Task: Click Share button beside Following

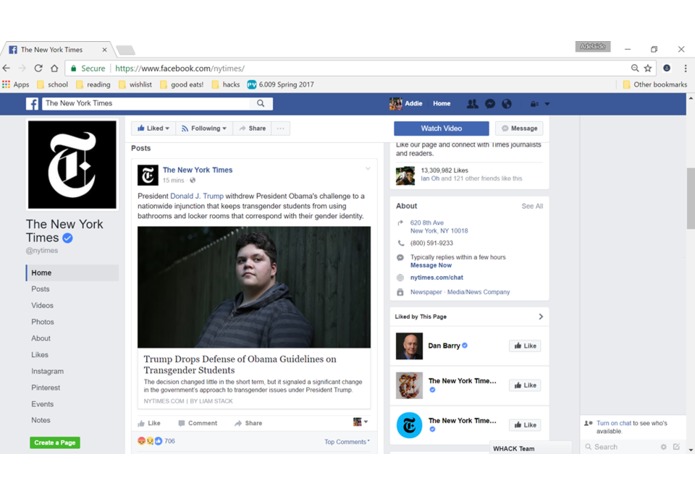Action: (253, 128)
